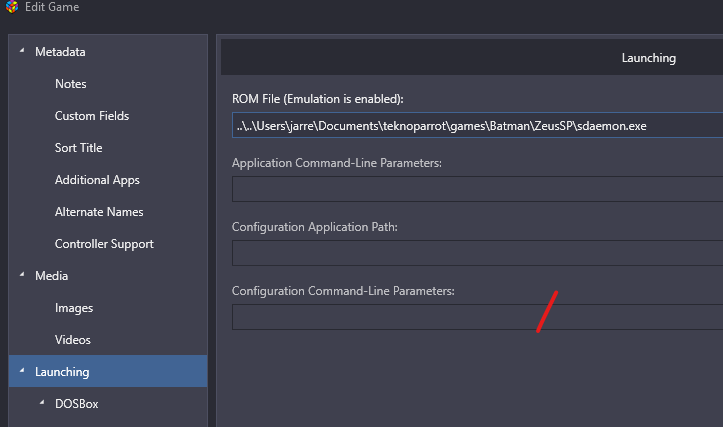The width and height of the screenshot is (723, 427).
Task: Select the Metadata category label
Action: tap(60, 52)
